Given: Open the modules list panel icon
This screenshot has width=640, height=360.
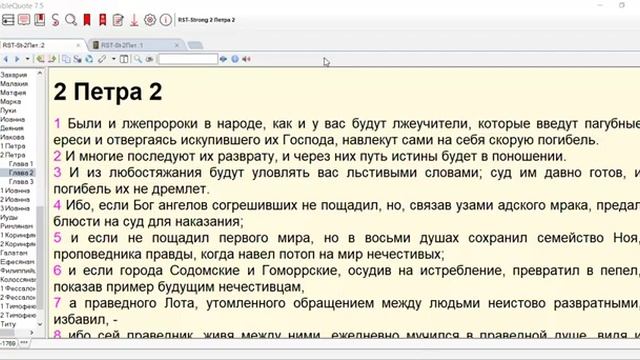Looking at the screenshot, I should 8,20.
